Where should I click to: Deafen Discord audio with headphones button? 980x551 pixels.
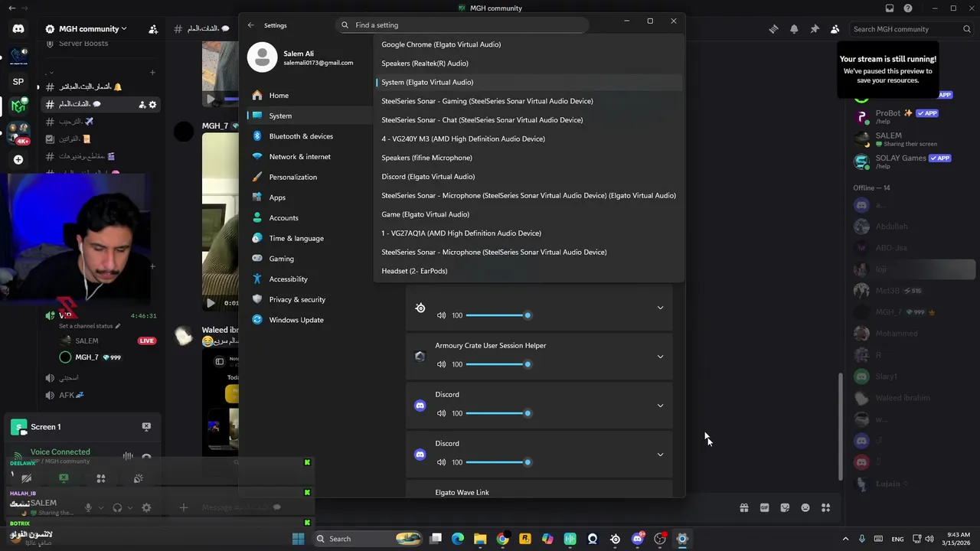click(x=117, y=507)
